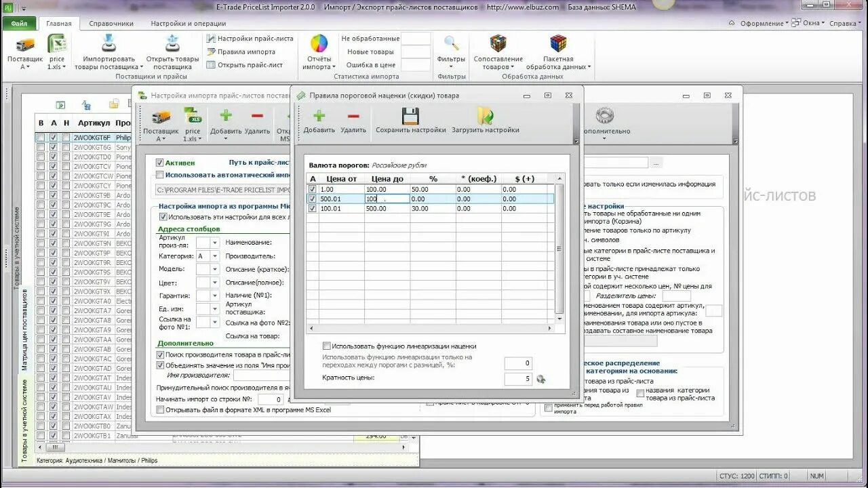Click Начинать импорт со строки № field
Screen dimensions: 868x488
[x=270, y=399]
